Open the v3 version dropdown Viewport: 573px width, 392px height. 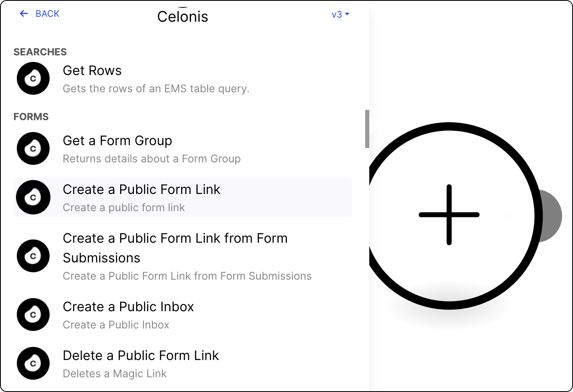tap(340, 14)
